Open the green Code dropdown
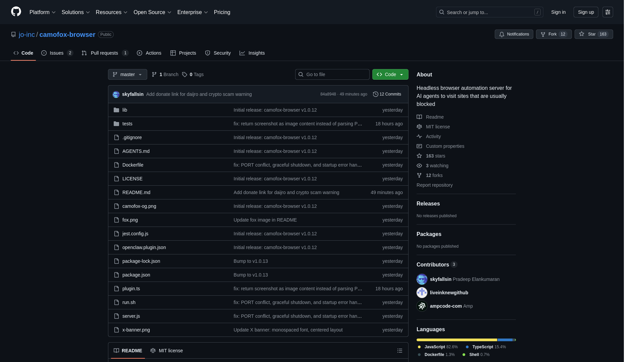The width and height of the screenshot is (644, 362). (x=390, y=74)
